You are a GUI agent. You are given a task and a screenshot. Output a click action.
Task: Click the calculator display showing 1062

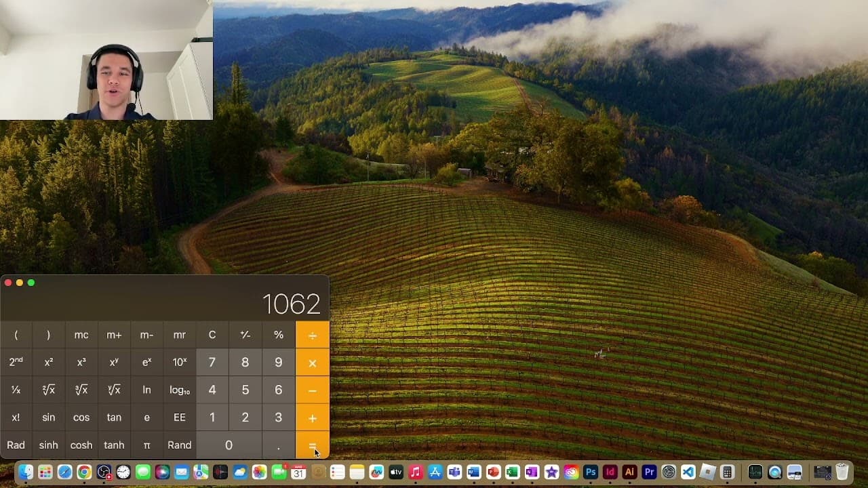click(x=291, y=304)
